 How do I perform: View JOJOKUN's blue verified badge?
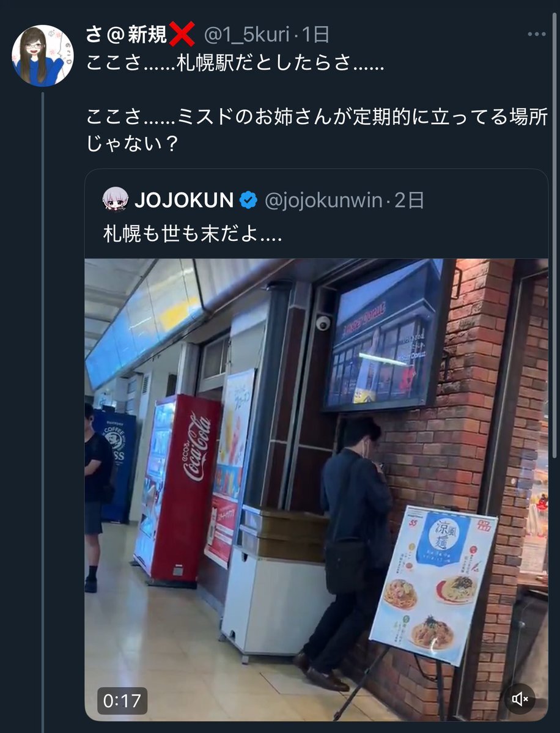(x=248, y=200)
